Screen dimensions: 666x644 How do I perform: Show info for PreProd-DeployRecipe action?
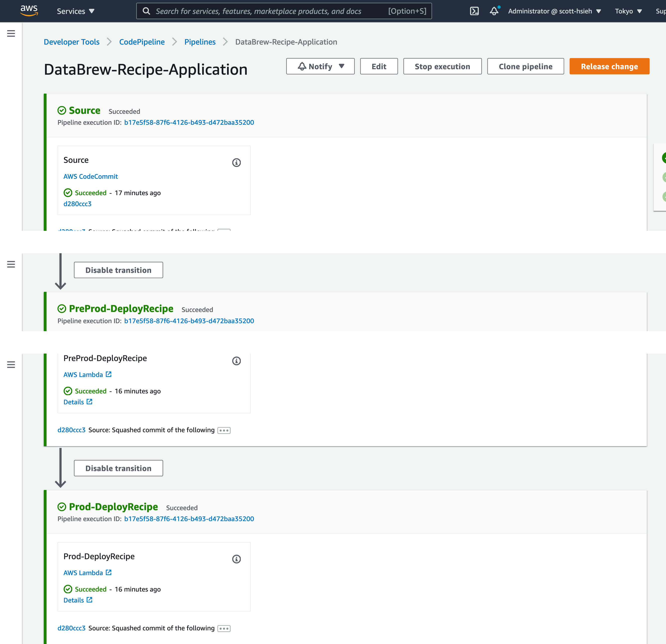[236, 361]
